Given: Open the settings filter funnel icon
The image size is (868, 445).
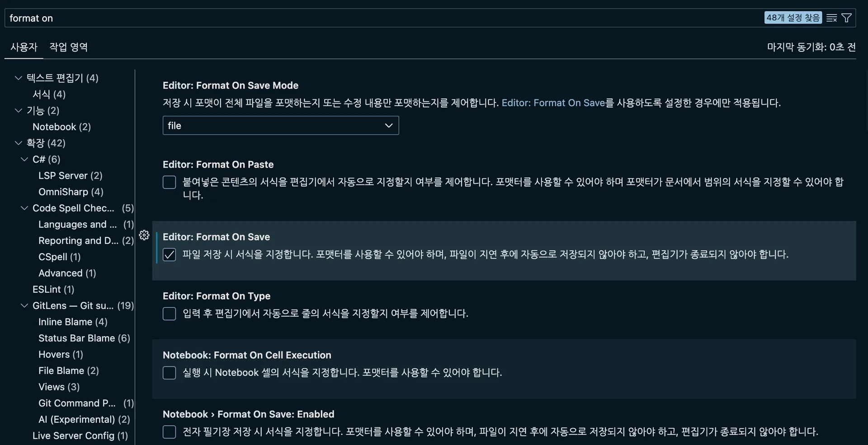Looking at the screenshot, I should [847, 18].
